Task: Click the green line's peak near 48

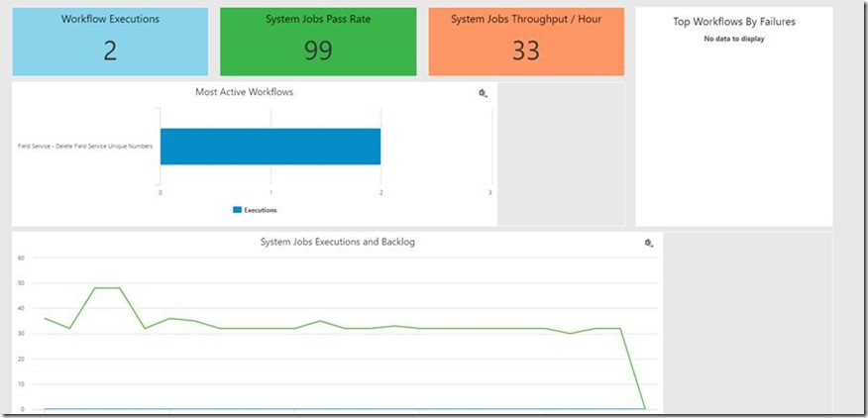Action: pyautogui.click(x=108, y=288)
